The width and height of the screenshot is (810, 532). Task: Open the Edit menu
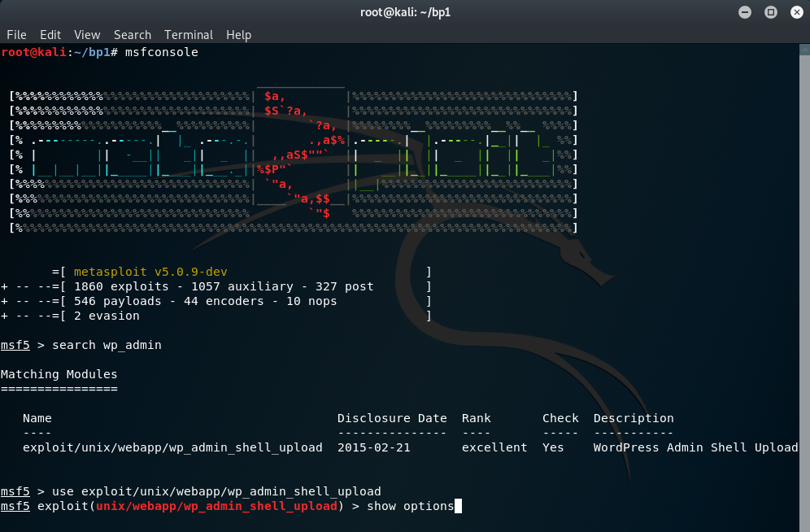coord(50,35)
